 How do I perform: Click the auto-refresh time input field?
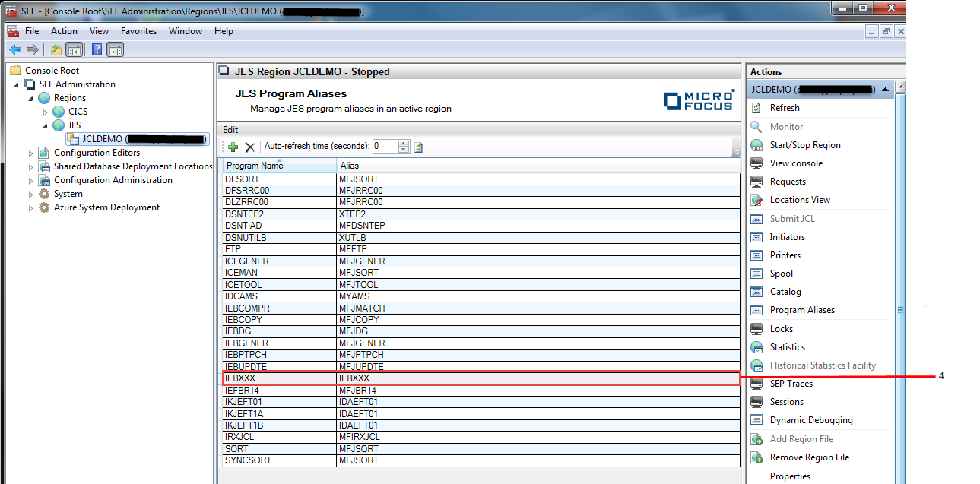385,147
